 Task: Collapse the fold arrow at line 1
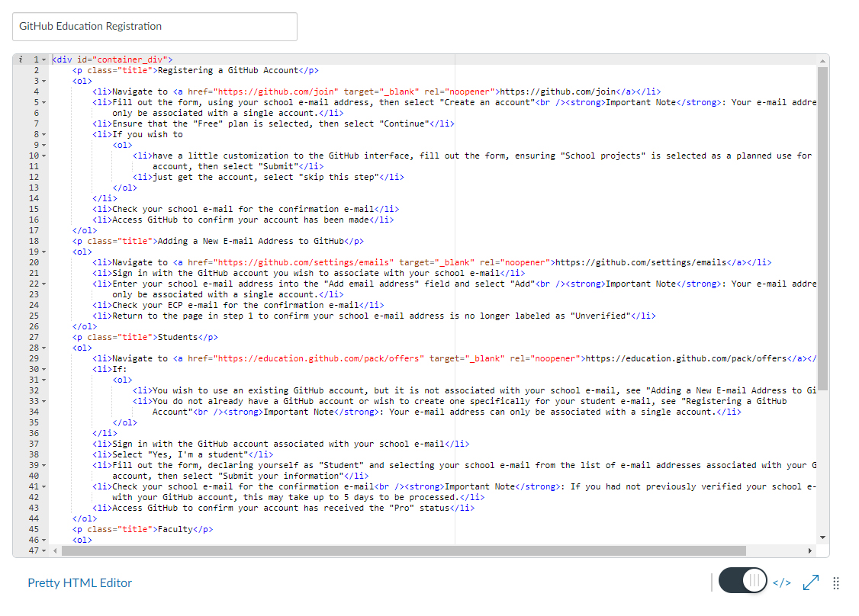43,59
